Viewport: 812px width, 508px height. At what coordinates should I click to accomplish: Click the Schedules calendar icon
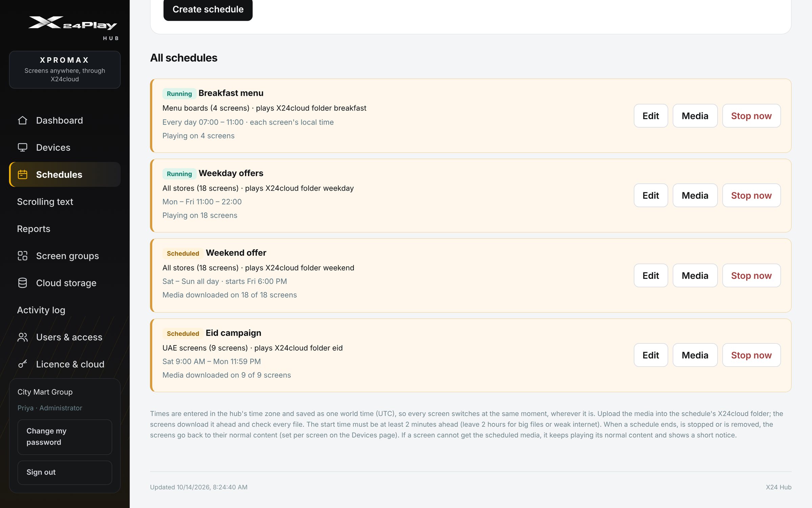pyautogui.click(x=22, y=174)
